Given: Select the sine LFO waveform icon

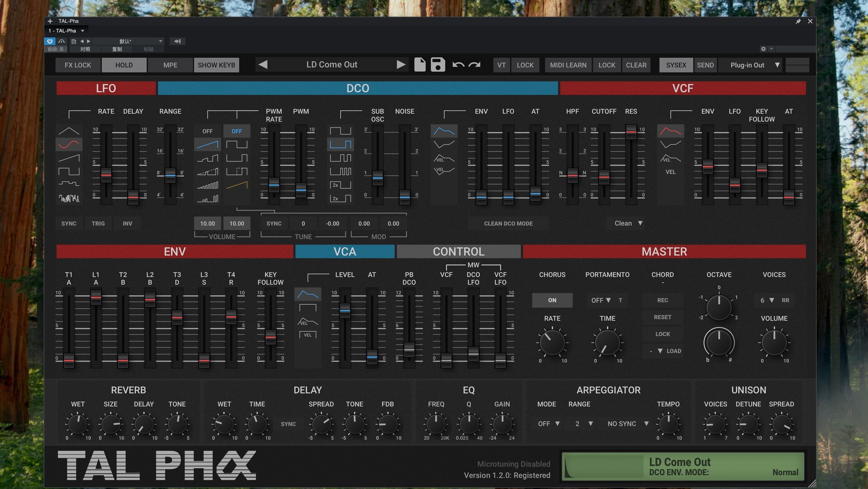Looking at the screenshot, I should tap(69, 145).
